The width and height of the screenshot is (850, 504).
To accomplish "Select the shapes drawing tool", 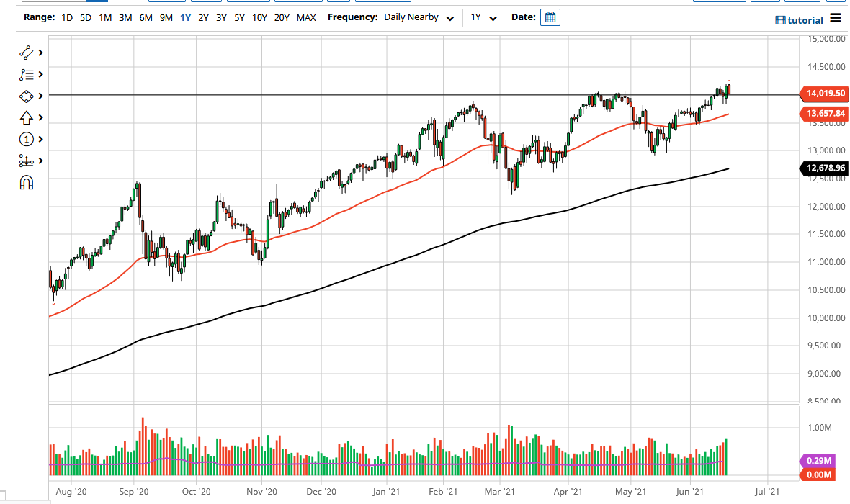I will coord(27,96).
